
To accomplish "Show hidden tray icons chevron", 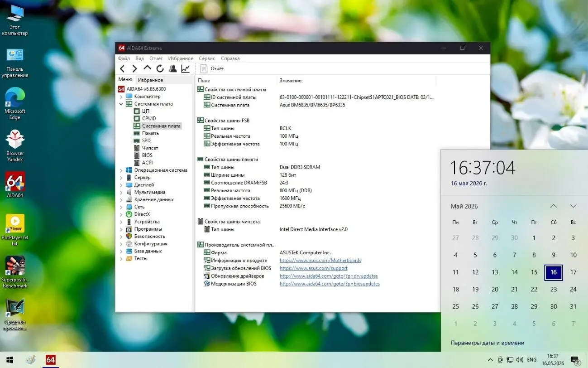I will 490,360.
